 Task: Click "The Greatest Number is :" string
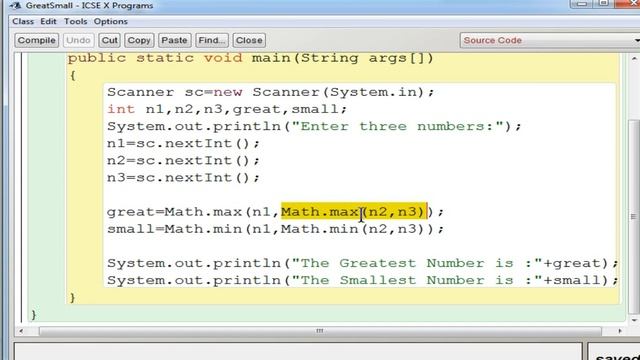(x=417, y=263)
